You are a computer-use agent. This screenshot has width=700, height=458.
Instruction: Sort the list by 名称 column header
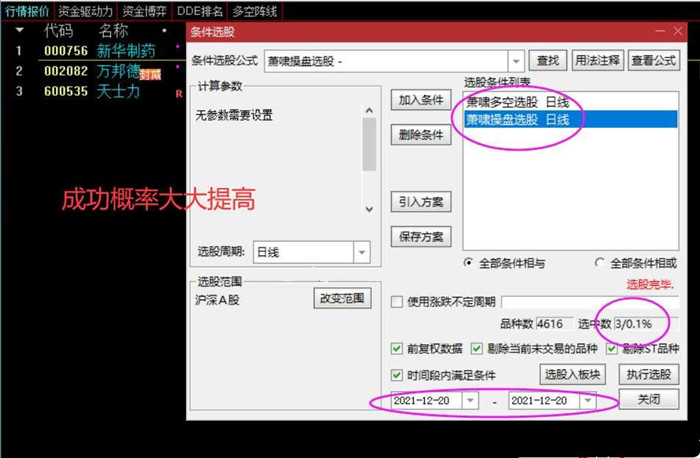tap(113, 30)
